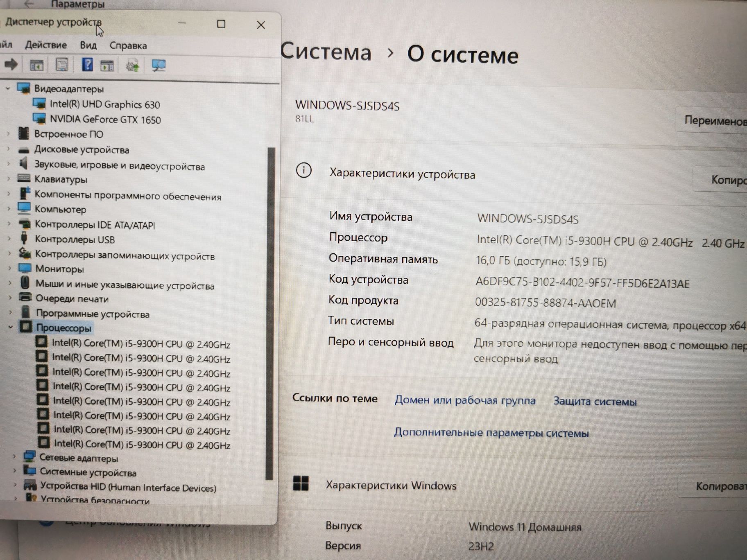Open the Вид menu
The height and width of the screenshot is (560, 747).
coord(88,45)
